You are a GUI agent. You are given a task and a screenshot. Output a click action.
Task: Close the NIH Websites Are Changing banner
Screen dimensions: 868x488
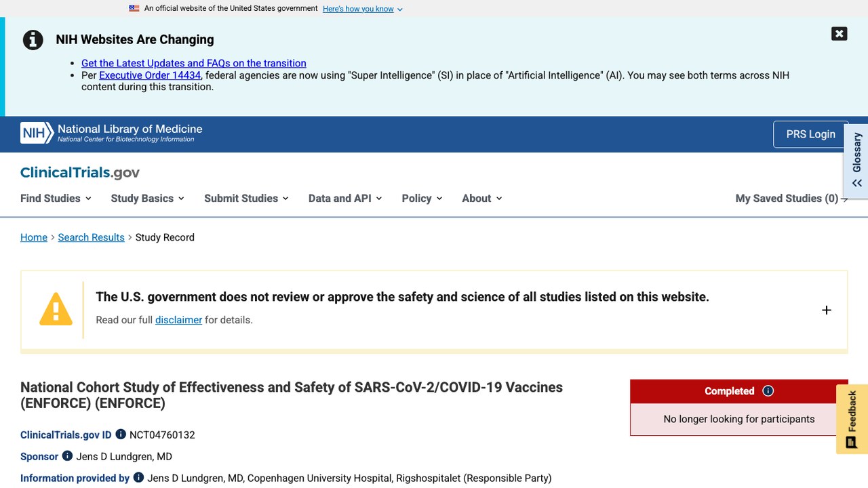(x=839, y=34)
